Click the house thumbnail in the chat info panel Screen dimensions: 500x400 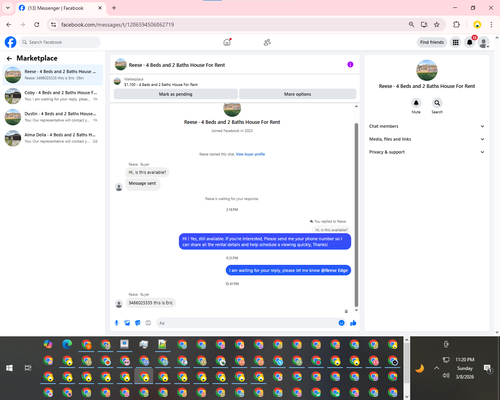point(427,70)
